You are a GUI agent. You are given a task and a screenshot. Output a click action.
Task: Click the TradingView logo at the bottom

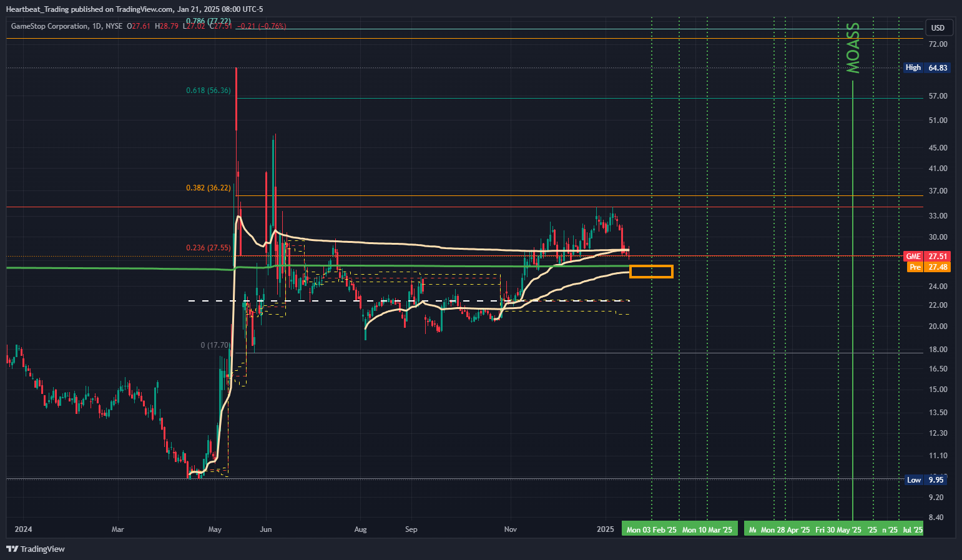point(36,549)
